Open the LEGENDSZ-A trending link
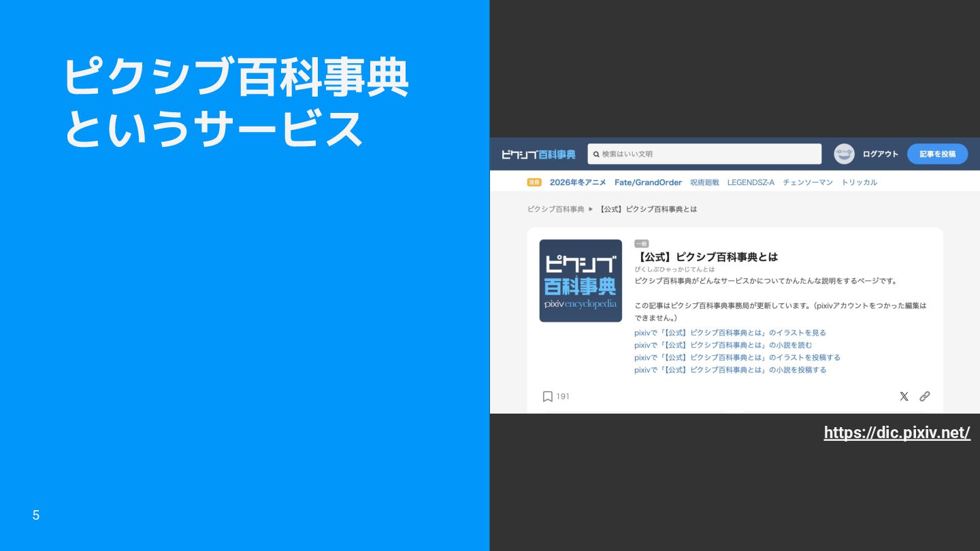This screenshot has width=980, height=551. [751, 182]
